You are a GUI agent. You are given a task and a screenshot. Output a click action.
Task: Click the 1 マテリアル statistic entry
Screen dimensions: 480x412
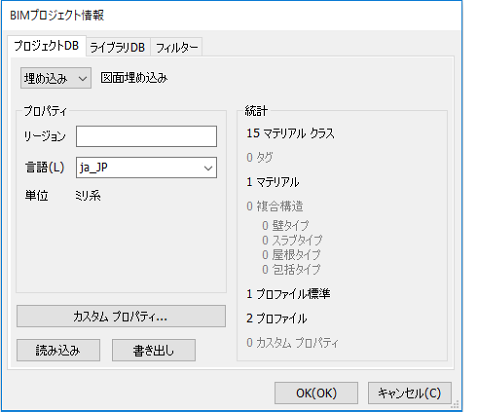273,182
